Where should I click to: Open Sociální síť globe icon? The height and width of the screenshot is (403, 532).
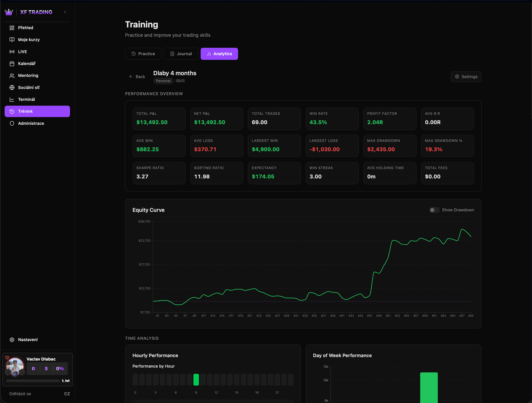coord(12,88)
